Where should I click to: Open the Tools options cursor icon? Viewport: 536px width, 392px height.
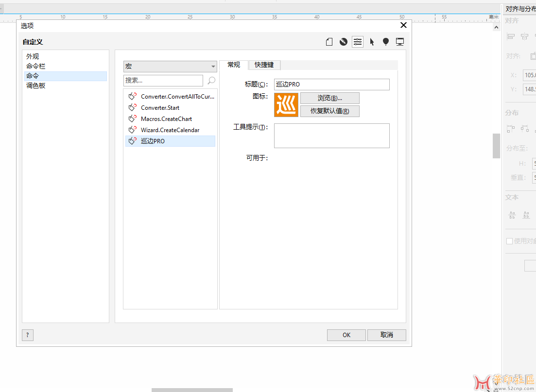tap(372, 42)
